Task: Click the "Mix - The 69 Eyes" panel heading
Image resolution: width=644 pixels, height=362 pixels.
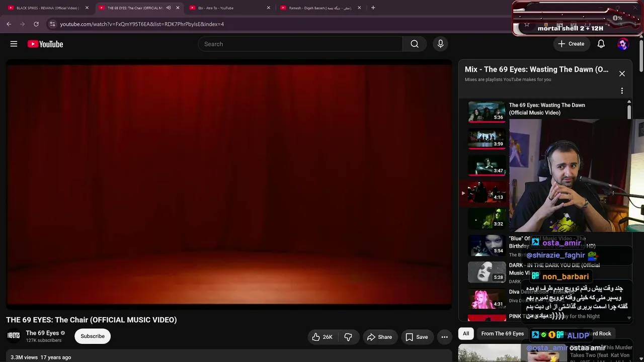Action: click(x=536, y=69)
